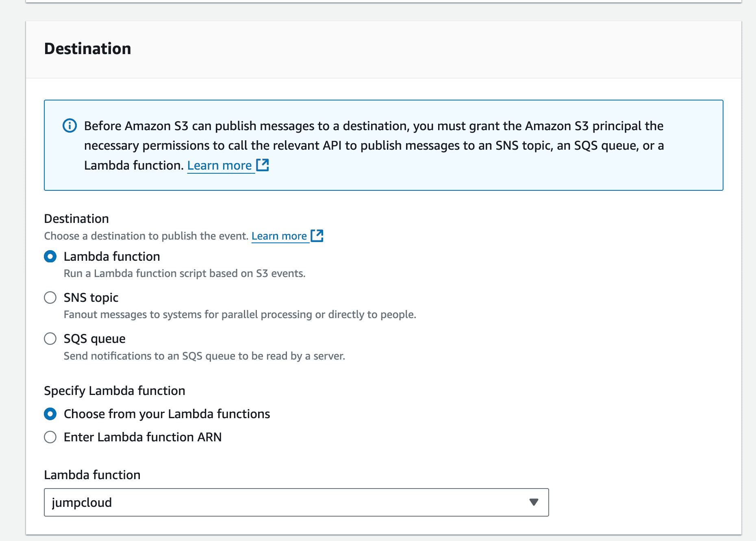756x541 pixels.
Task: Select the SNS topic radio button
Action: coord(50,298)
